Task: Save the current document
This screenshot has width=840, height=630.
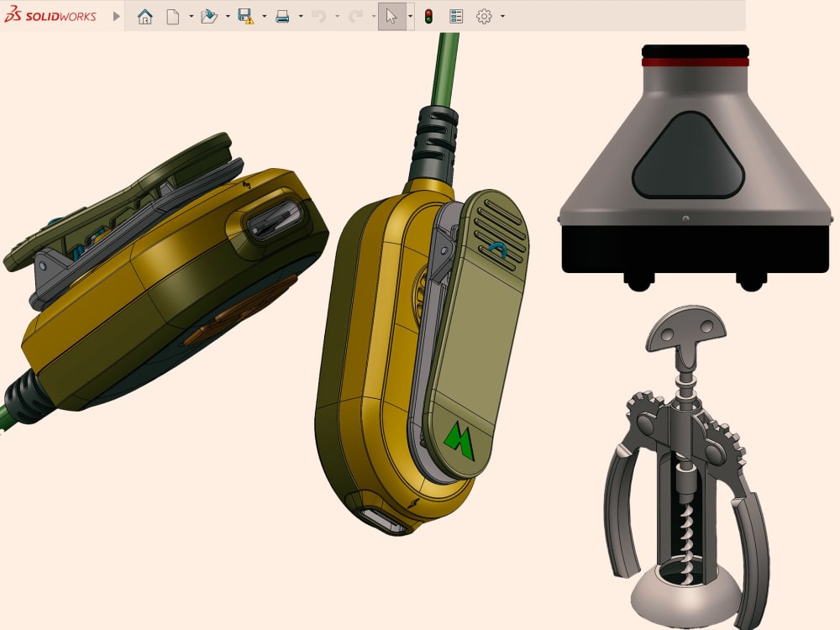Action: tap(246, 16)
